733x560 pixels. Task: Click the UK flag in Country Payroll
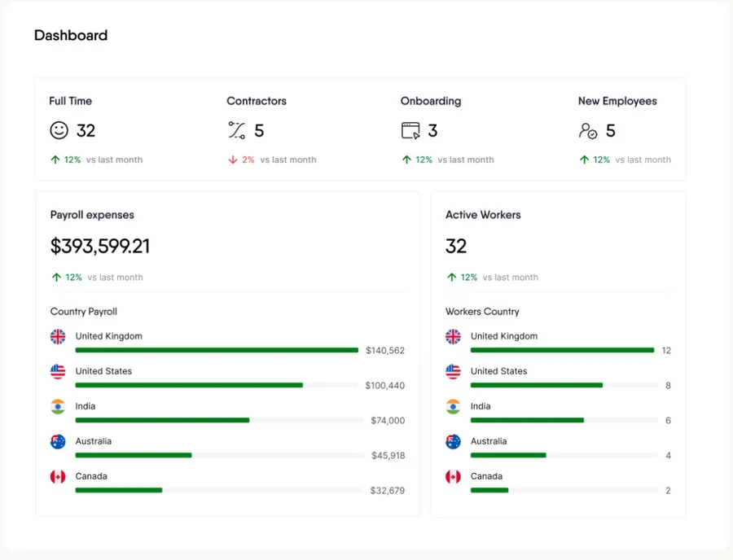tap(58, 336)
